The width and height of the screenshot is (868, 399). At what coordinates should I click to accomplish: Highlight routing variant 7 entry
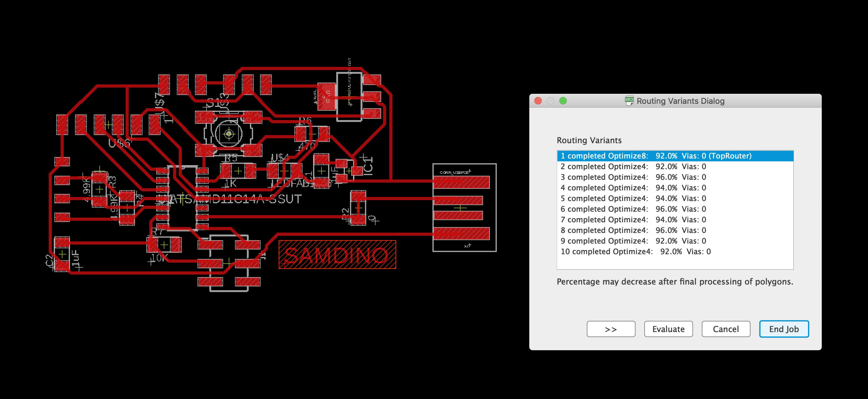coord(633,220)
